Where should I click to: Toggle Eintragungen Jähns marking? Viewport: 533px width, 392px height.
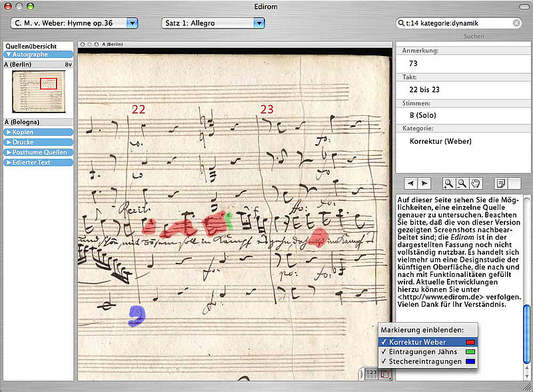click(x=422, y=351)
